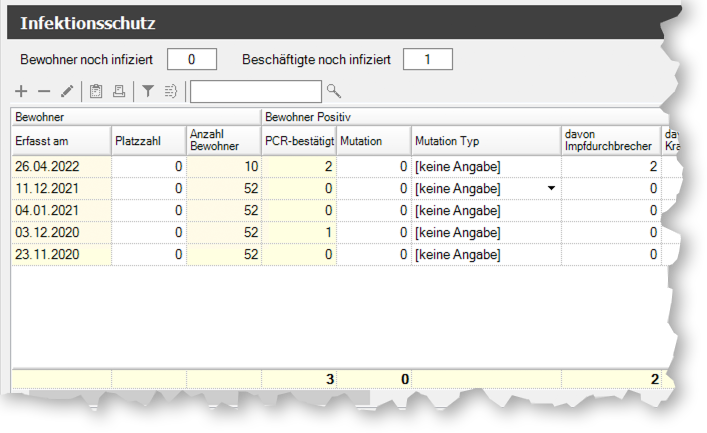Click the Beschäftigte noch infiziert field
707x433 pixels.
(x=427, y=60)
